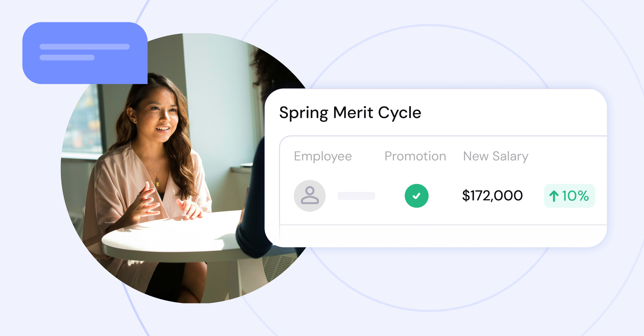Click the New Salary column header

(496, 156)
